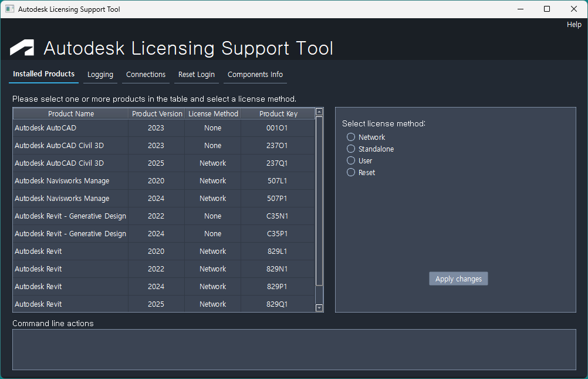Select Generative Design key C35P1 cell
This screenshot has height=379, width=588.
(277, 234)
